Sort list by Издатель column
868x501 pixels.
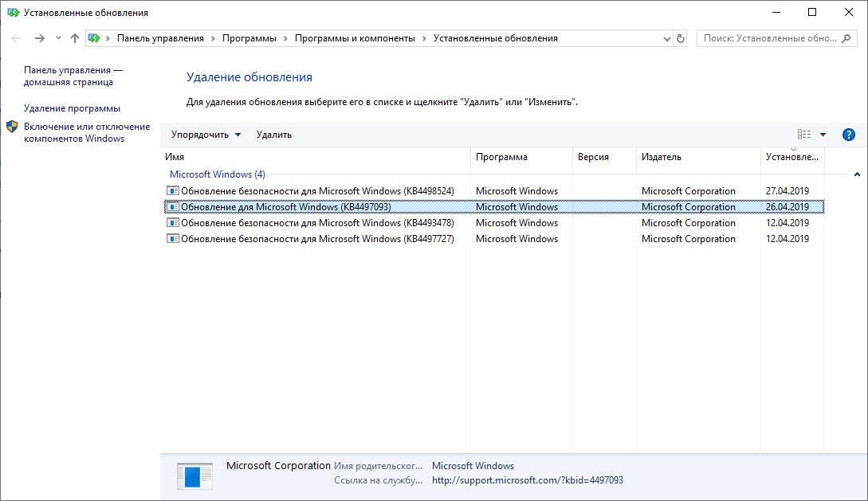[x=698, y=157]
